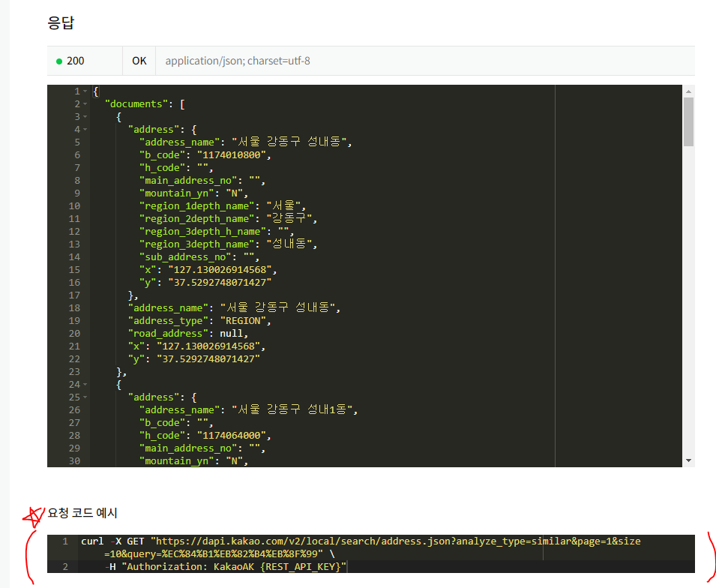Screen dimensions: 716x588
Task: Click the application/json; charset=utf-8 content type
Action: [x=238, y=61]
